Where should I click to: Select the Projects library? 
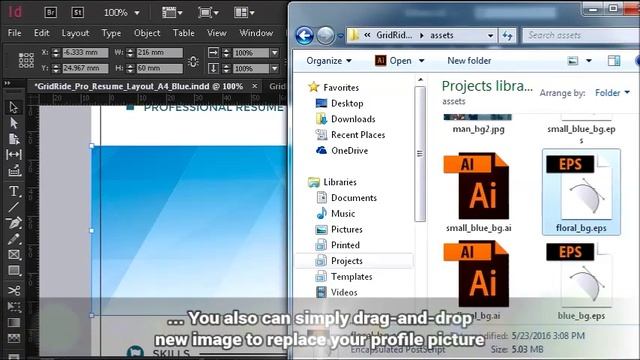347,261
